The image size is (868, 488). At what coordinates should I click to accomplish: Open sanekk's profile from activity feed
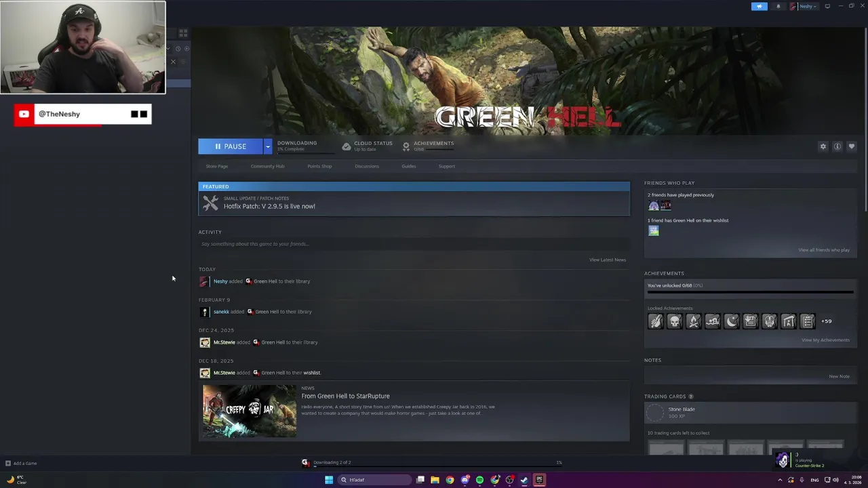tap(221, 312)
